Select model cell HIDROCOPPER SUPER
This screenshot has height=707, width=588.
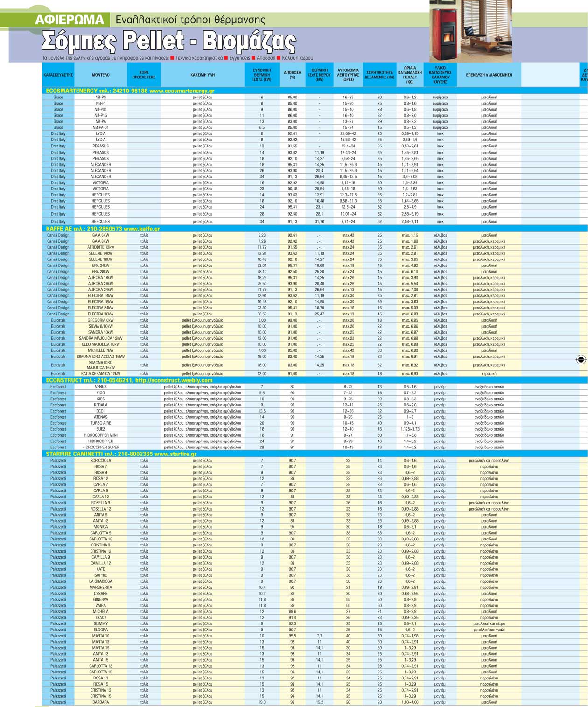[x=100, y=448]
